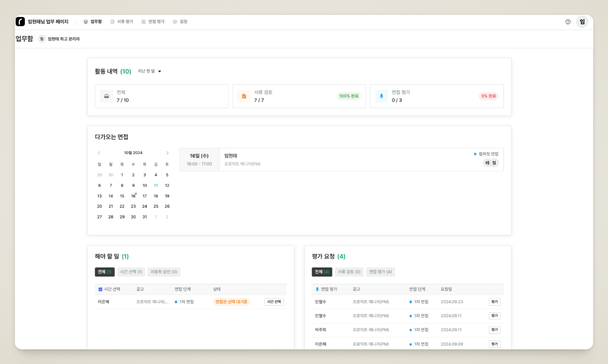
Task: Click the orange document icon for 서류 검토
Action: tap(244, 96)
